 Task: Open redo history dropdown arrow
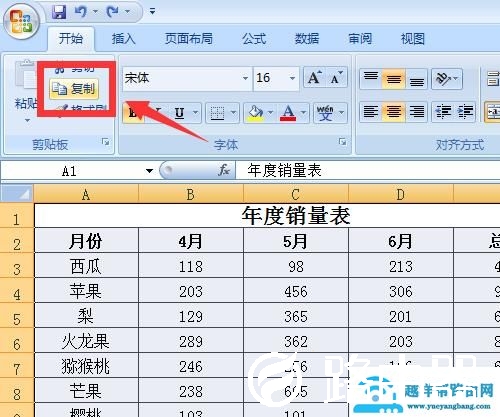pos(127,12)
